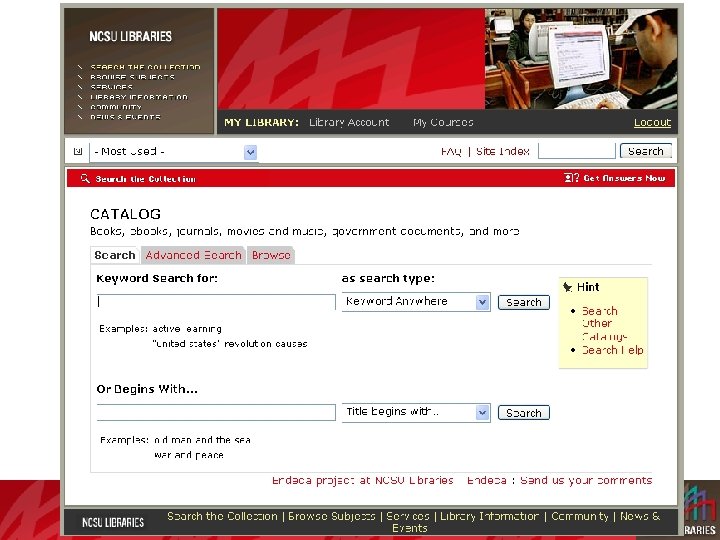720x540 pixels.
Task: Click the small icon left of Most Used
Action: [x=78, y=151]
